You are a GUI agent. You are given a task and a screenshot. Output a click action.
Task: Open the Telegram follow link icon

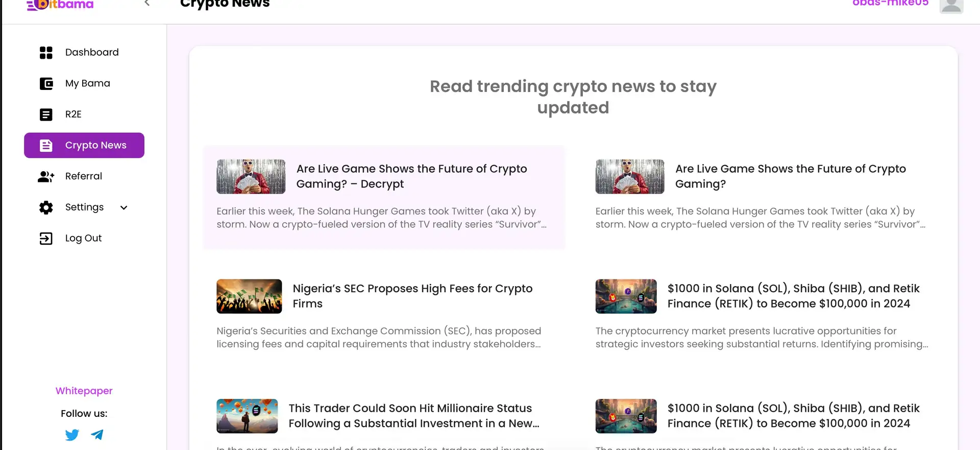(97, 435)
